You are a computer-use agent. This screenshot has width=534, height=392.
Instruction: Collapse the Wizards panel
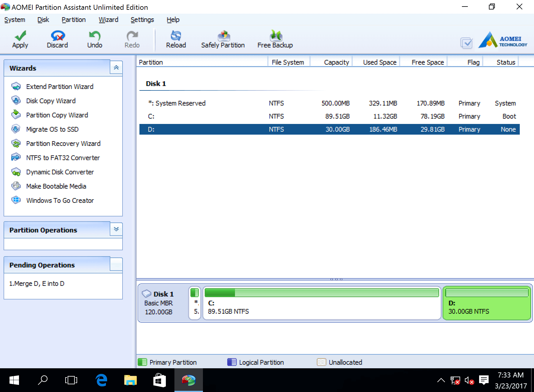tap(116, 68)
